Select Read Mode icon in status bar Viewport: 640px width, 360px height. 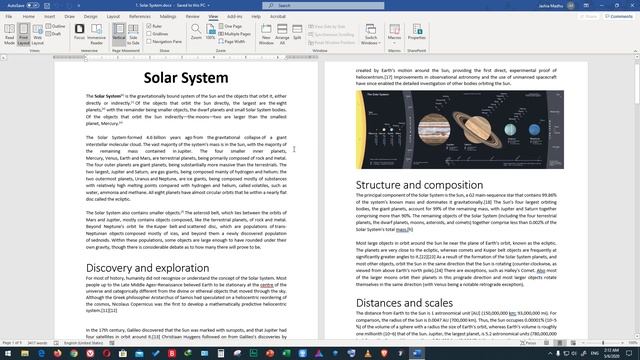547,343
